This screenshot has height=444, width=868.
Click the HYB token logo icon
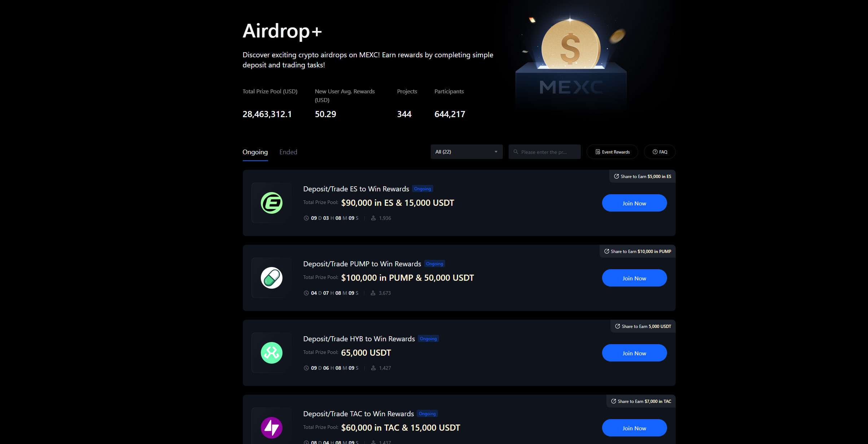[x=271, y=353]
